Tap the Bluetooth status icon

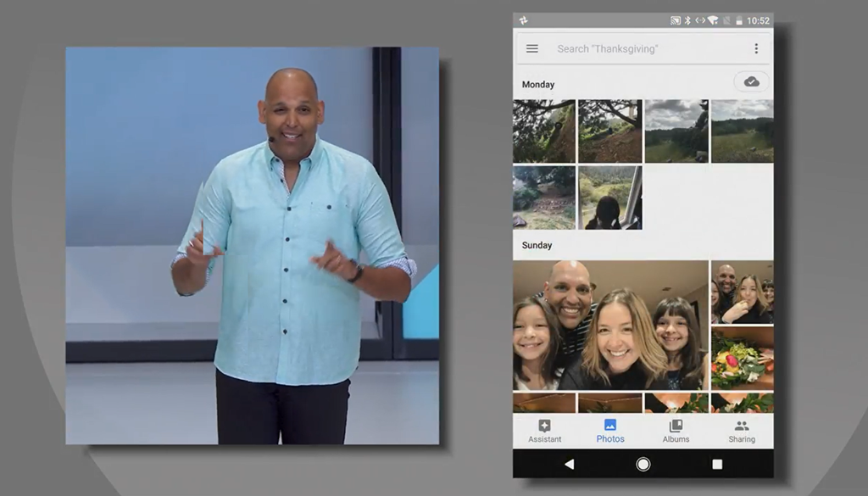point(687,20)
